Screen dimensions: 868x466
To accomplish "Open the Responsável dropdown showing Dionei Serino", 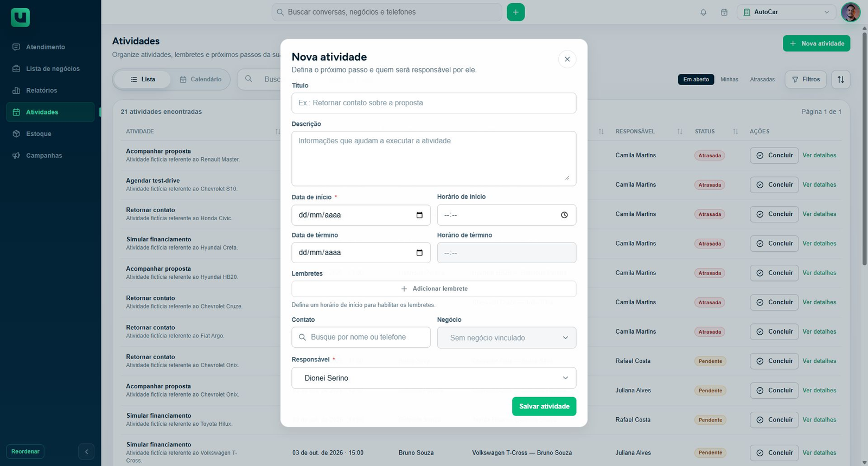I will click(x=434, y=378).
